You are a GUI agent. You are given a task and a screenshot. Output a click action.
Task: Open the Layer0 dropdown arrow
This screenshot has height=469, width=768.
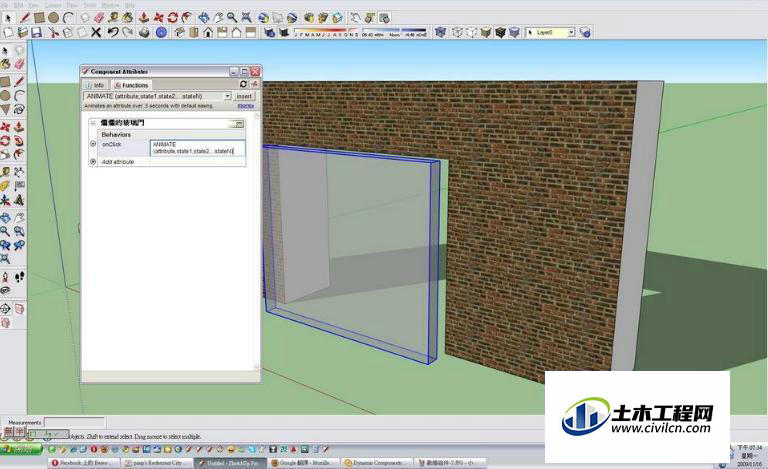(x=571, y=32)
